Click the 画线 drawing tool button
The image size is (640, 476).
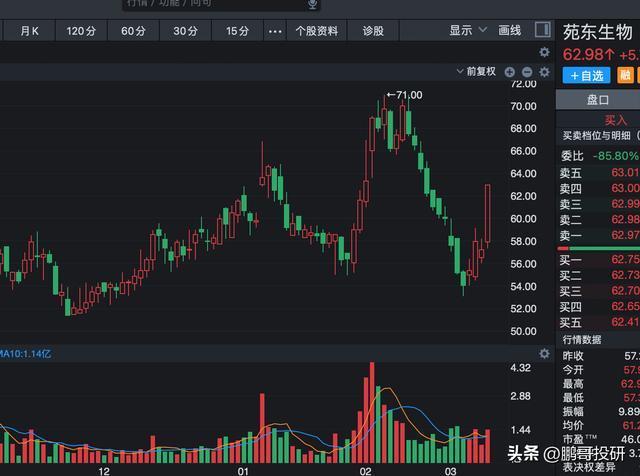510,31
